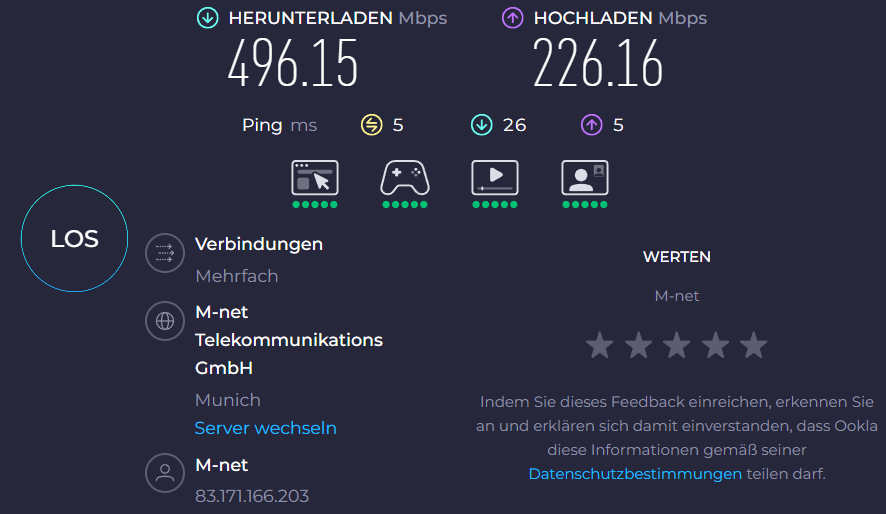Rate M-net three stars

point(677,346)
